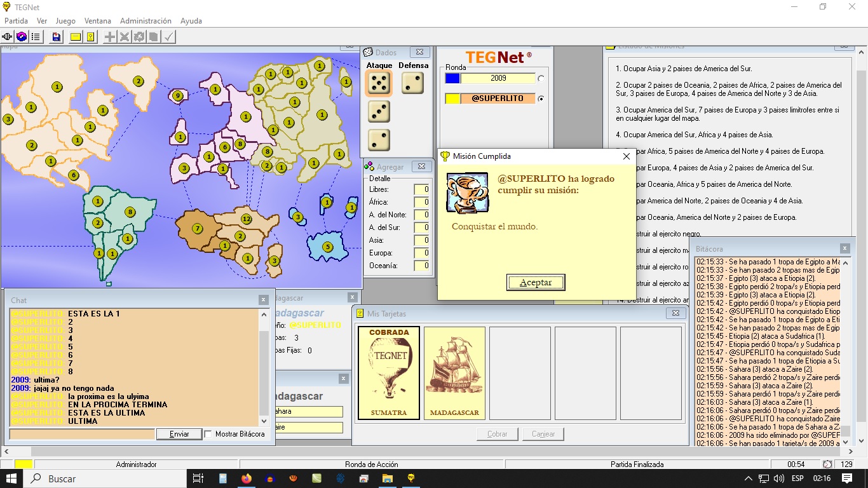Open the Administración menu
This screenshot has width=868, height=488.
[x=146, y=21]
